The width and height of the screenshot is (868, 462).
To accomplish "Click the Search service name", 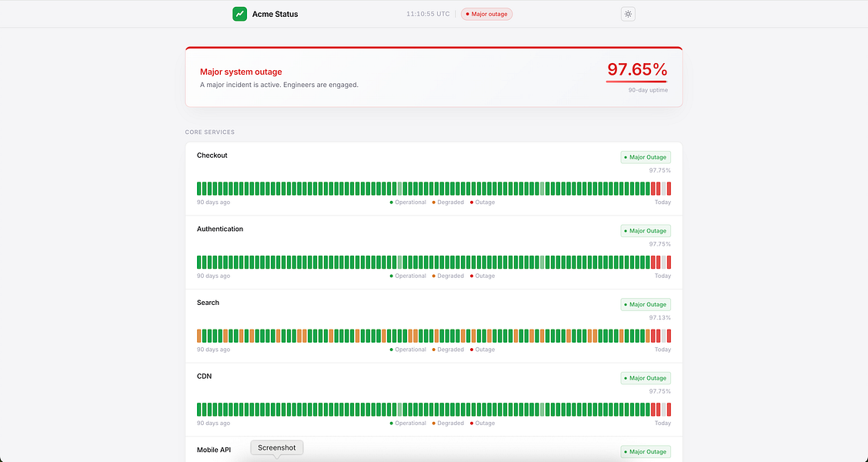I will (208, 303).
